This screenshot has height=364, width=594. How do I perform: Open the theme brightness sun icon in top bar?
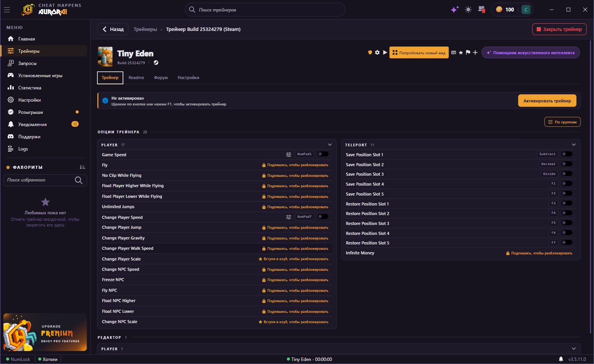pos(468,10)
